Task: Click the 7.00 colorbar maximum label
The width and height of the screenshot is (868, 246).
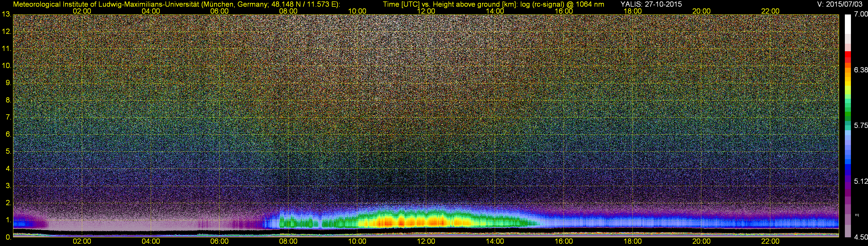Action: click(860, 14)
